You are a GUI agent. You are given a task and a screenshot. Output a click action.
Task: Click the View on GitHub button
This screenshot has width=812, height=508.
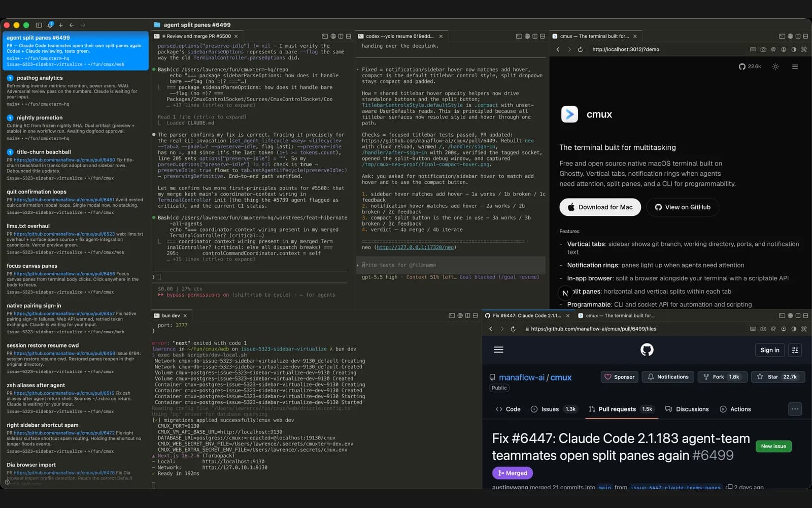pos(683,207)
